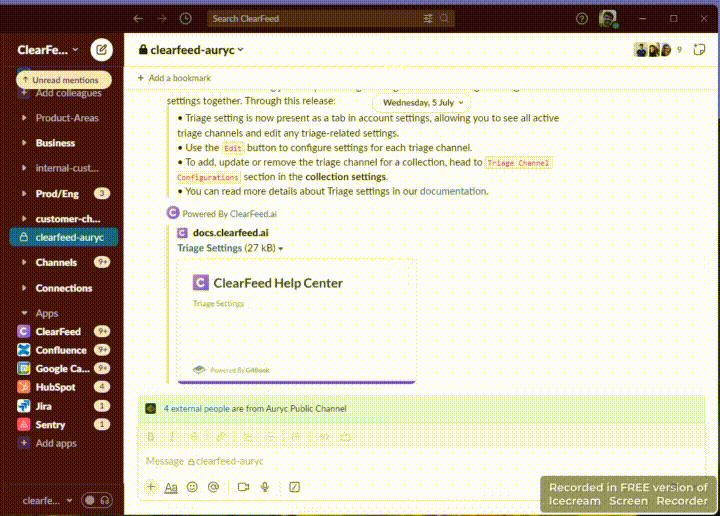The width and height of the screenshot is (720, 516).
Task: Open the emoji picker
Action: click(192, 487)
